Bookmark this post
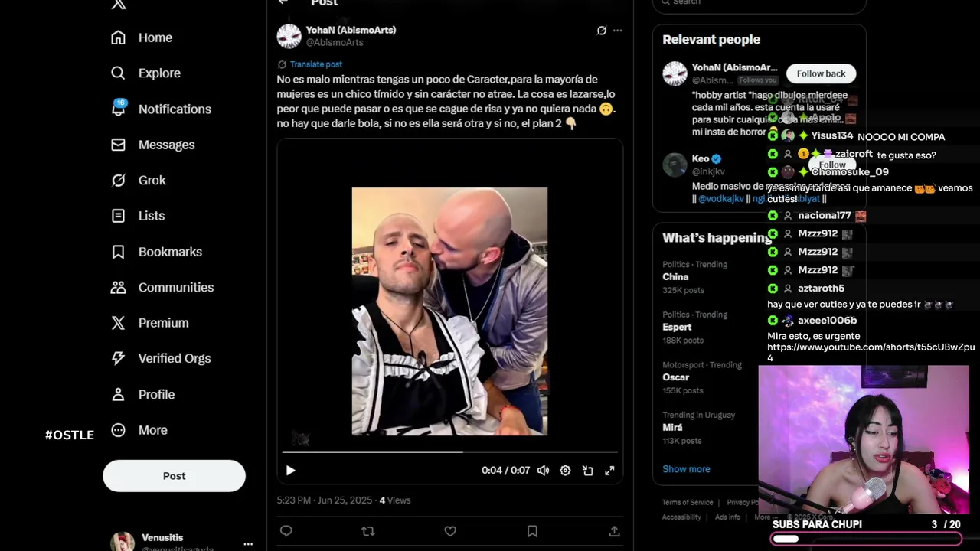The height and width of the screenshot is (551, 980). 532,531
